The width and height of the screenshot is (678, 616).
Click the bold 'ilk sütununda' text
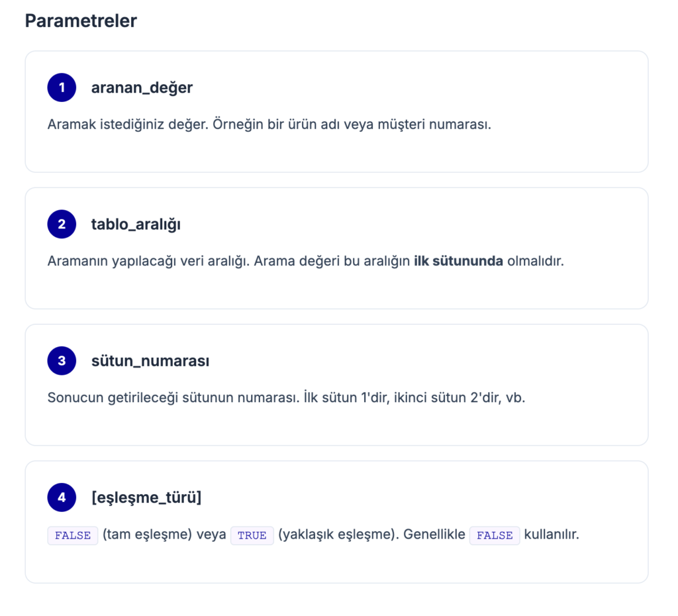458,261
